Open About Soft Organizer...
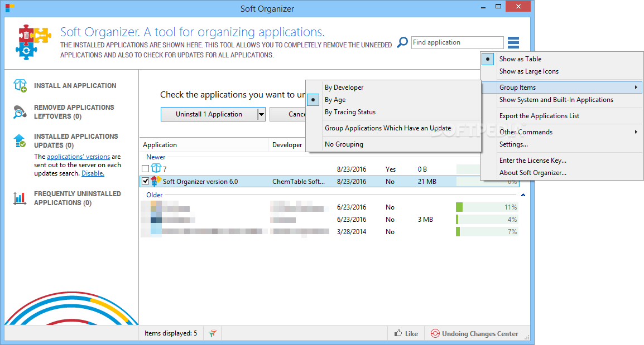 (x=533, y=173)
